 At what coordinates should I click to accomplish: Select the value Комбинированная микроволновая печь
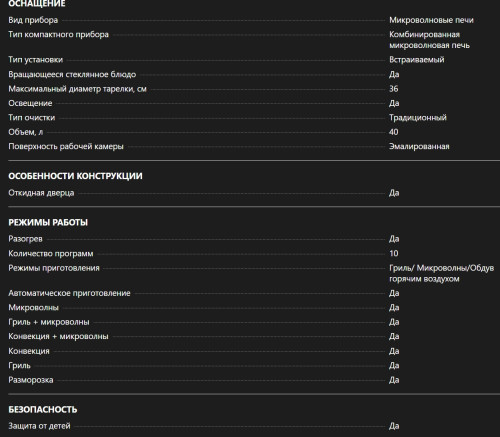429,40
